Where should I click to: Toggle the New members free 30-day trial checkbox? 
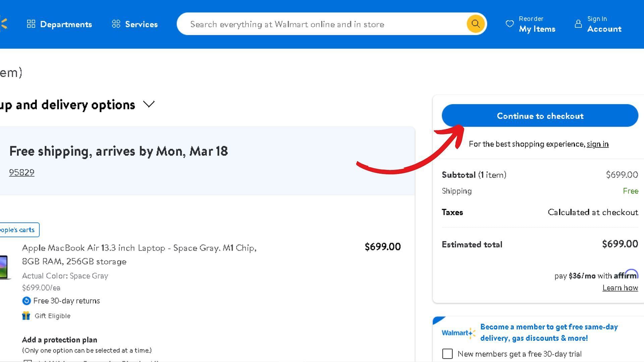[x=448, y=354]
